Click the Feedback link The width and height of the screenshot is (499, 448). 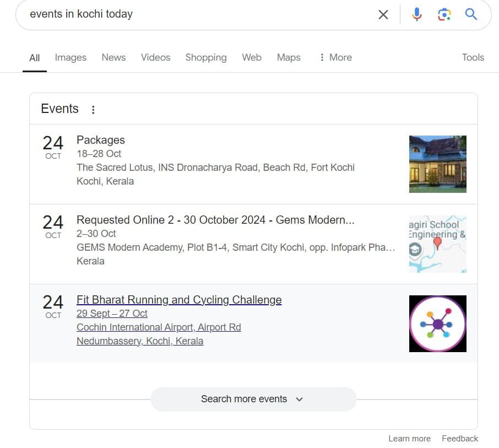pos(460,438)
